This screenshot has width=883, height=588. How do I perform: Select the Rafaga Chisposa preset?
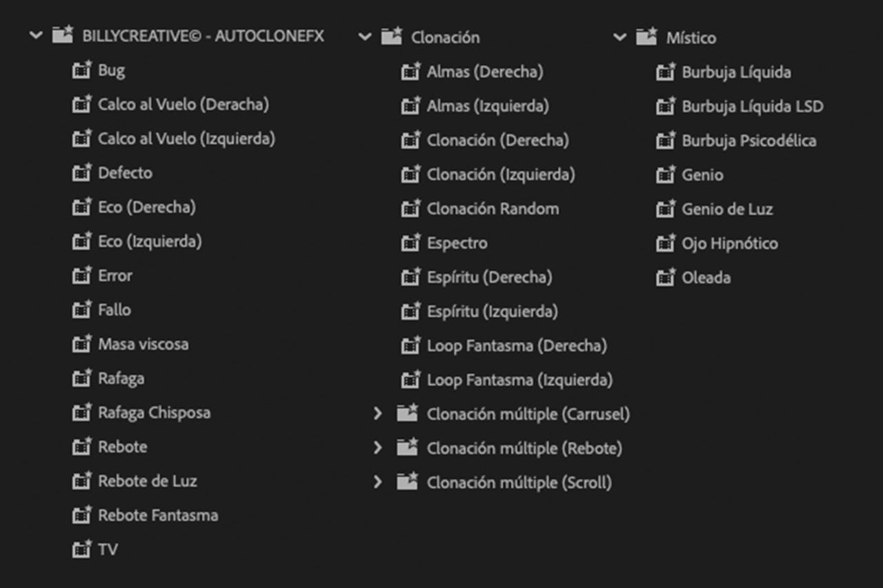click(x=154, y=413)
